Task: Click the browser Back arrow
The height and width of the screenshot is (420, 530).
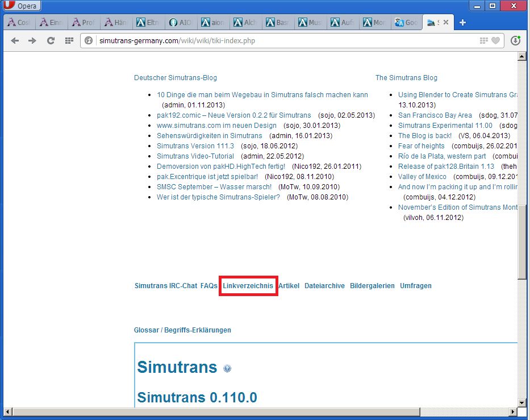Action: [x=15, y=40]
